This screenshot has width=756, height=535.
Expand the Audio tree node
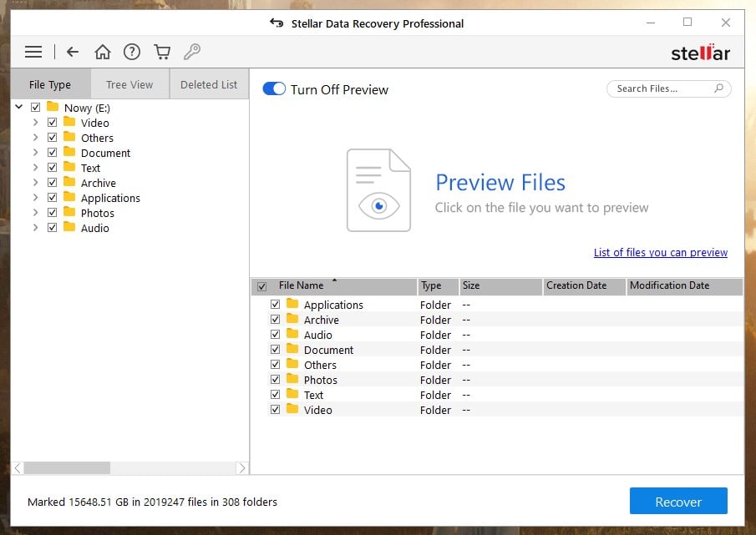pyautogui.click(x=35, y=227)
